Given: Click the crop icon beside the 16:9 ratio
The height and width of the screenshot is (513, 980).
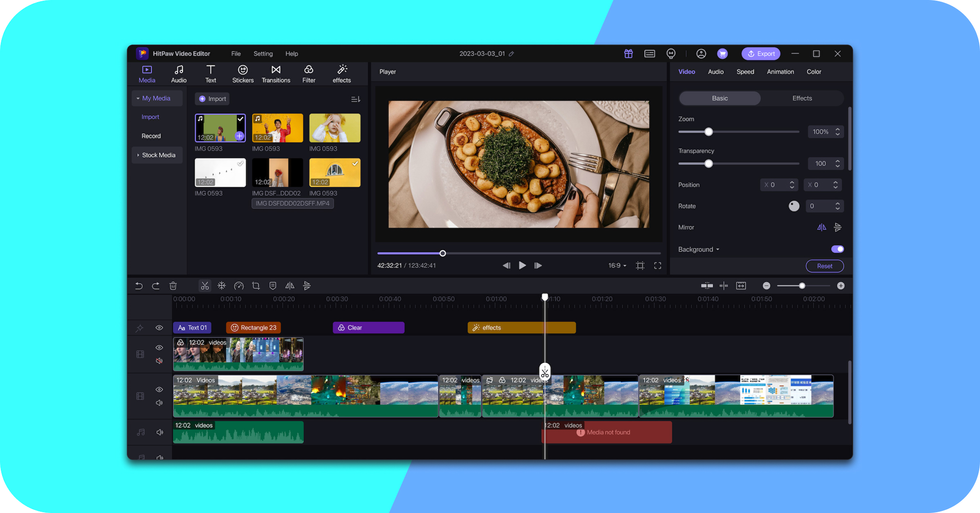Looking at the screenshot, I should [x=640, y=266].
